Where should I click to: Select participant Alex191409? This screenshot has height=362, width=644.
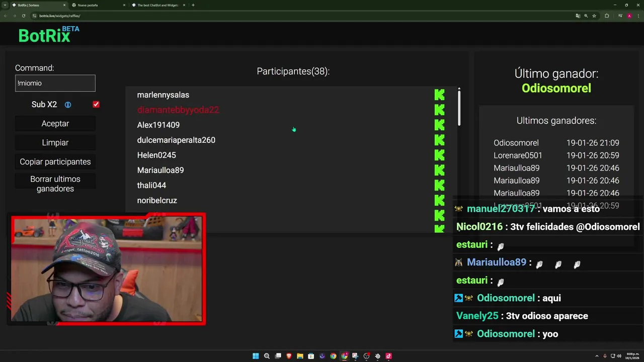coord(158,125)
